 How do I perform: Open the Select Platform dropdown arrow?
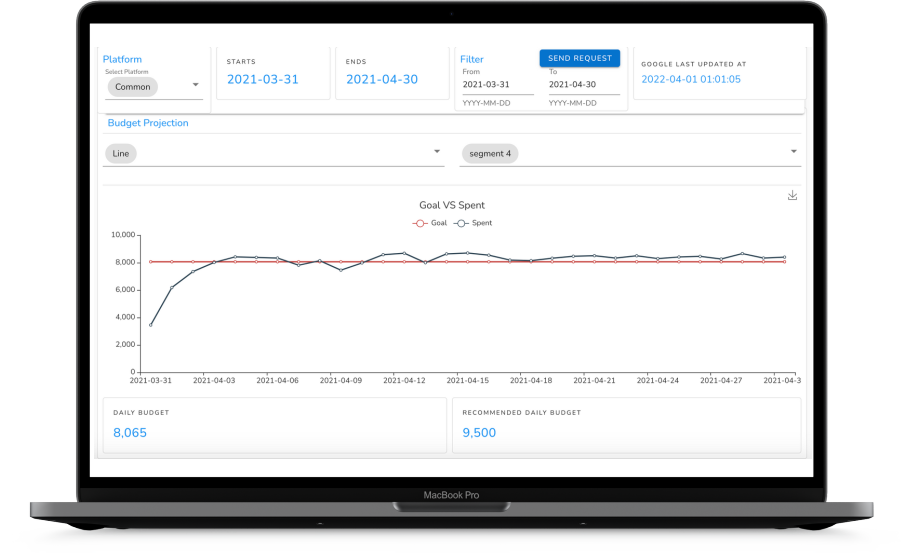pyautogui.click(x=196, y=86)
